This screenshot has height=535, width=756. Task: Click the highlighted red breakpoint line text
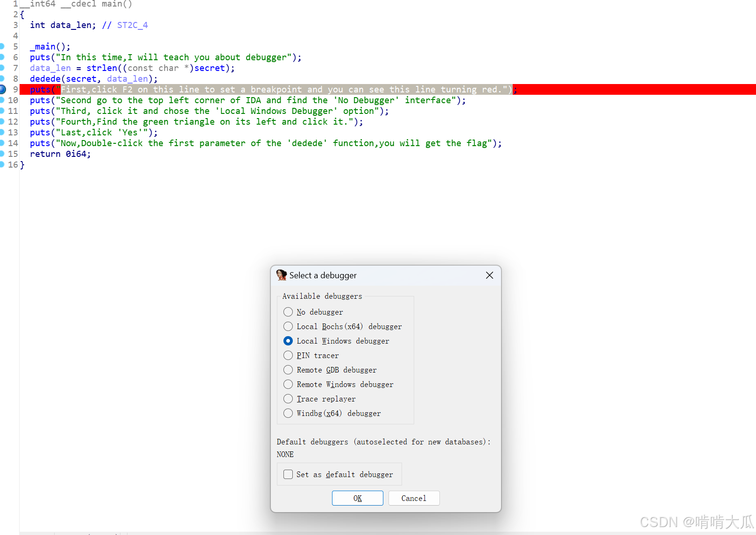tap(274, 90)
